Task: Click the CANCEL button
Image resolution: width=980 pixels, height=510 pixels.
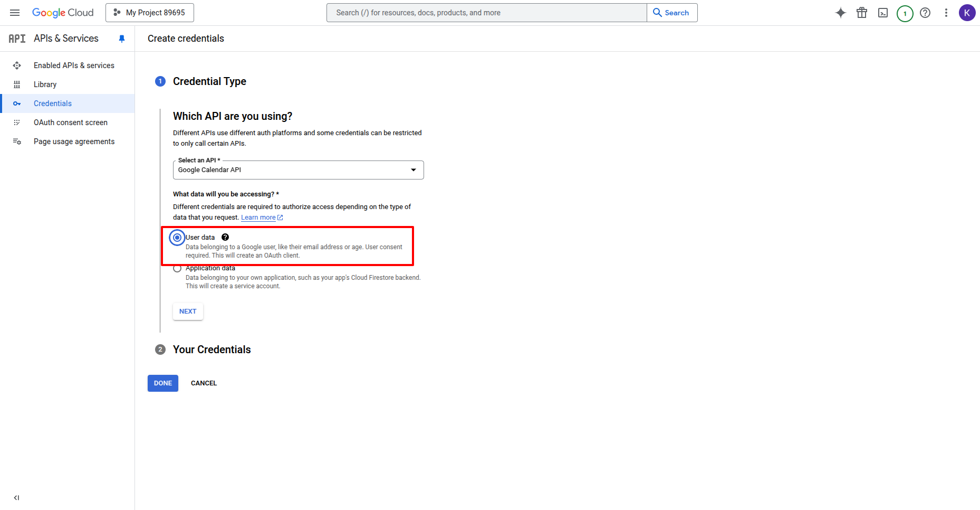Action: pos(204,383)
